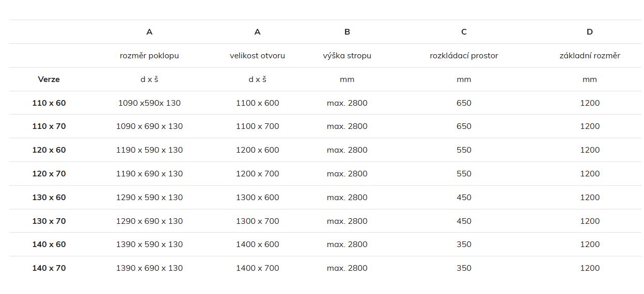644x294 pixels.
Task: Click the '110 x 70' version label
Action: click(x=49, y=126)
